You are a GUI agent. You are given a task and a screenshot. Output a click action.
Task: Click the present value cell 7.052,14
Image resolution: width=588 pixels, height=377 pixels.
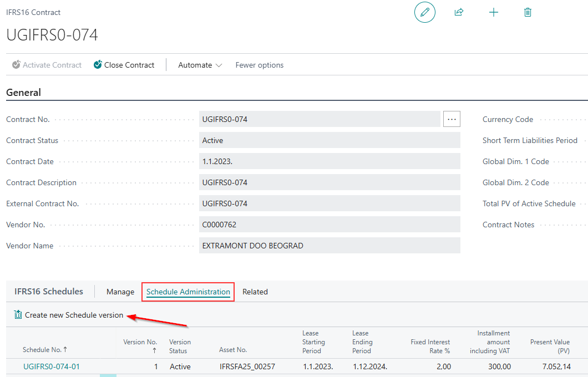556,366
